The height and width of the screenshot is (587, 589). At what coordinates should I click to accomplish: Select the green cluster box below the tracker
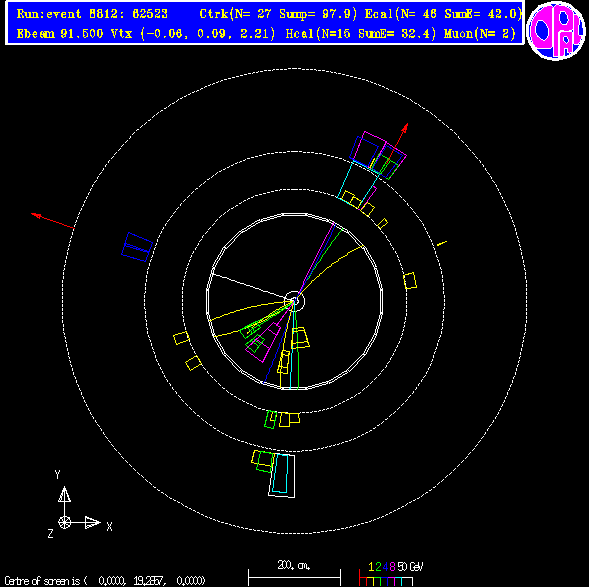coord(270,419)
